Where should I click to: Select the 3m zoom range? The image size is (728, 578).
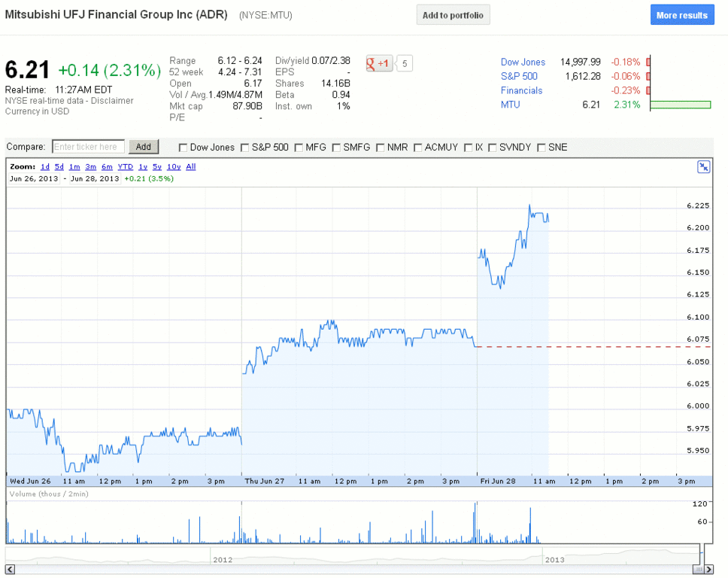point(90,167)
